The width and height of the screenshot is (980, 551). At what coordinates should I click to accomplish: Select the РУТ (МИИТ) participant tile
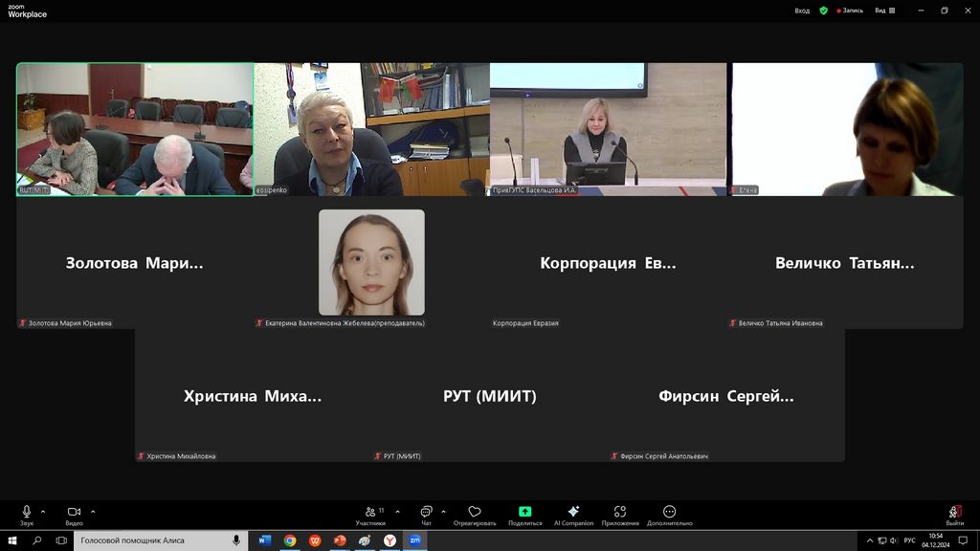(489, 396)
